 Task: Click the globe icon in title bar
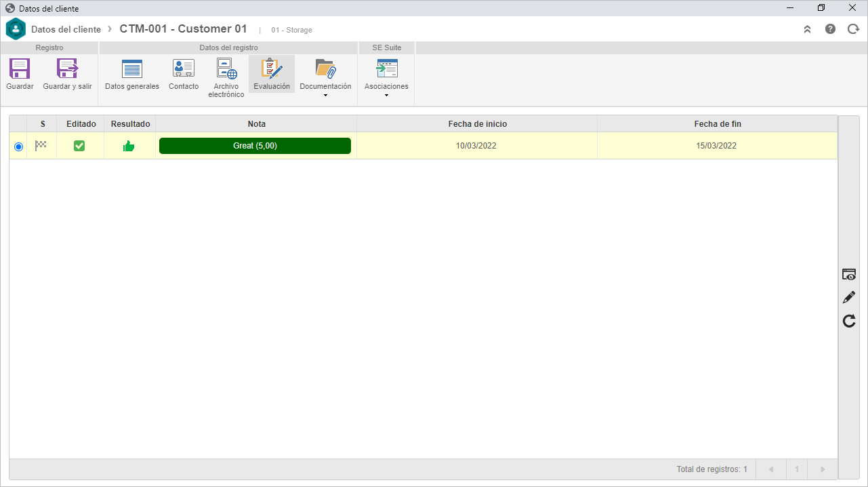point(10,8)
